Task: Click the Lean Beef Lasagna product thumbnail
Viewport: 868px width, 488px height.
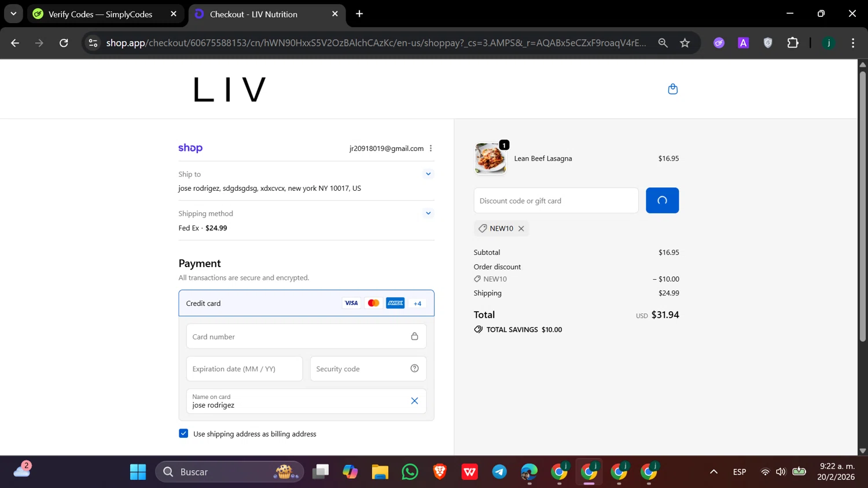Action: (490, 158)
